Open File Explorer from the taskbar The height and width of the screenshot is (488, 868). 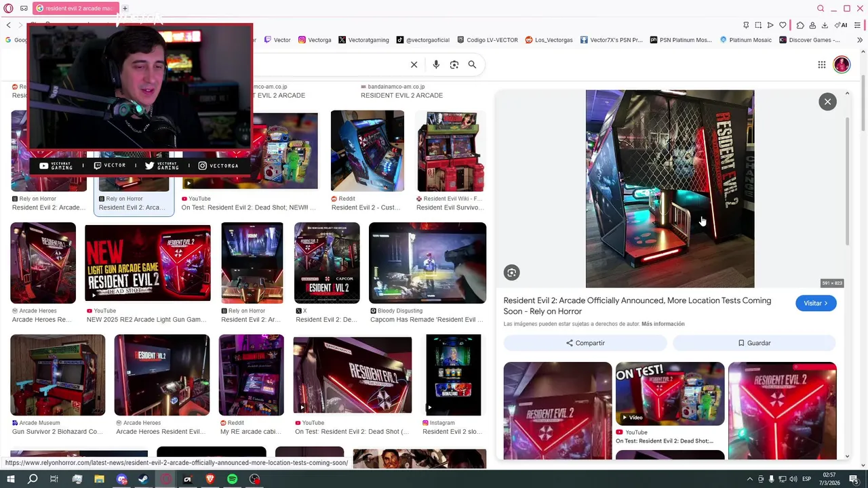coord(99,479)
